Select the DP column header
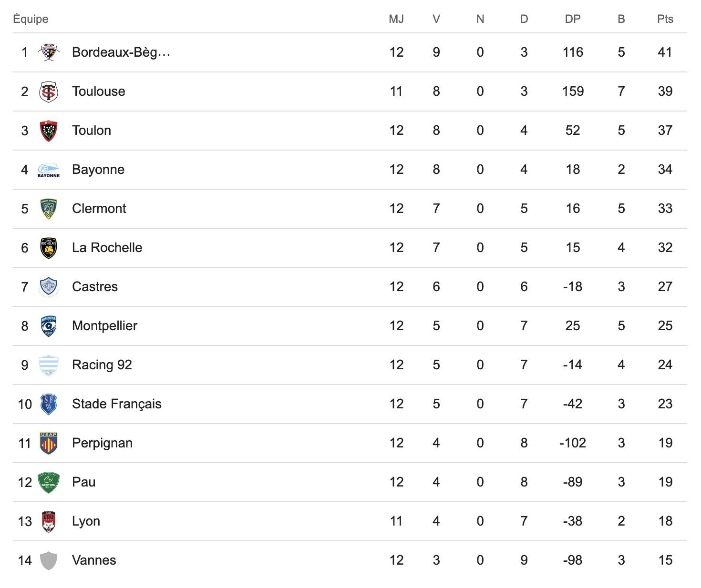The height and width of the screenshot is (588, 701). click(573, 19)
